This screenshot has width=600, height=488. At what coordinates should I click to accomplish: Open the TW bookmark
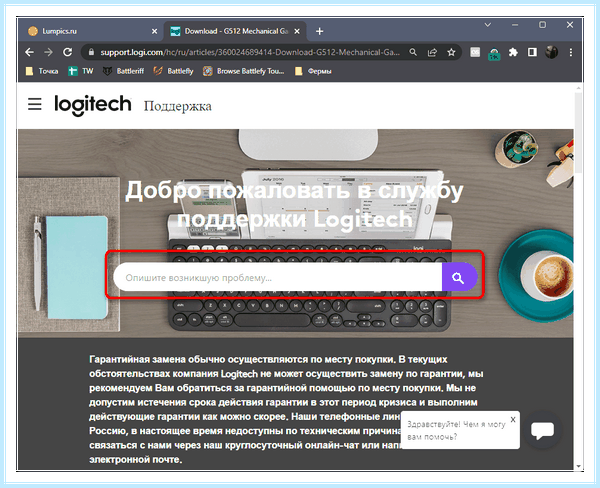[81, 71]
